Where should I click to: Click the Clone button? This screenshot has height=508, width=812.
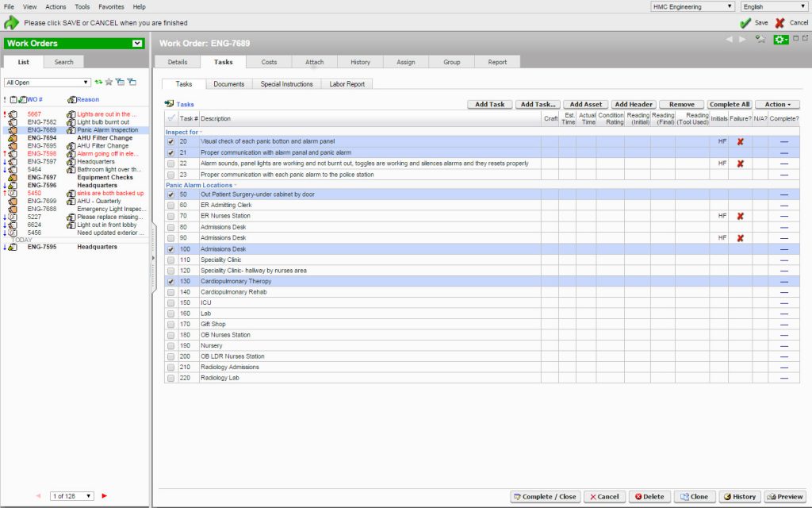(695, 497)
